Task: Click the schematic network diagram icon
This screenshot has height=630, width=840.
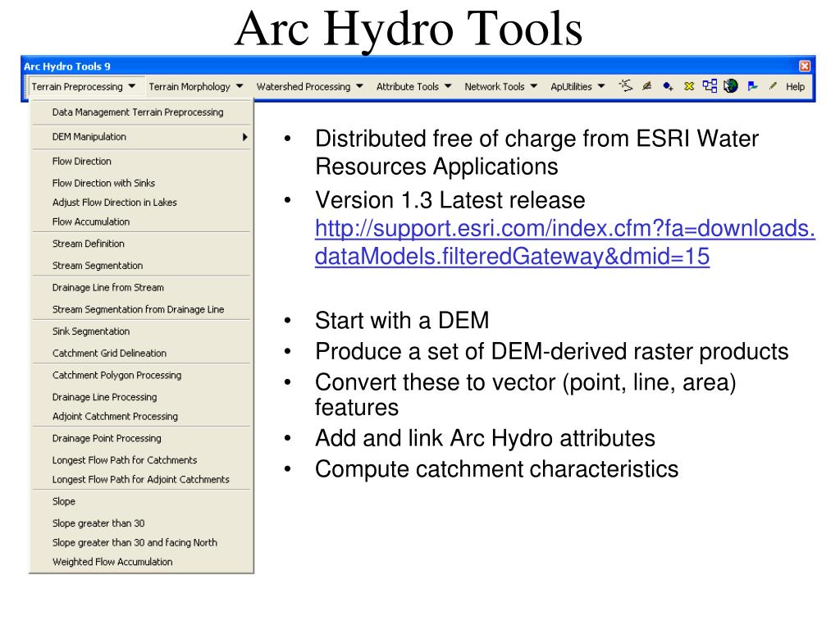Action: point(710,85)
